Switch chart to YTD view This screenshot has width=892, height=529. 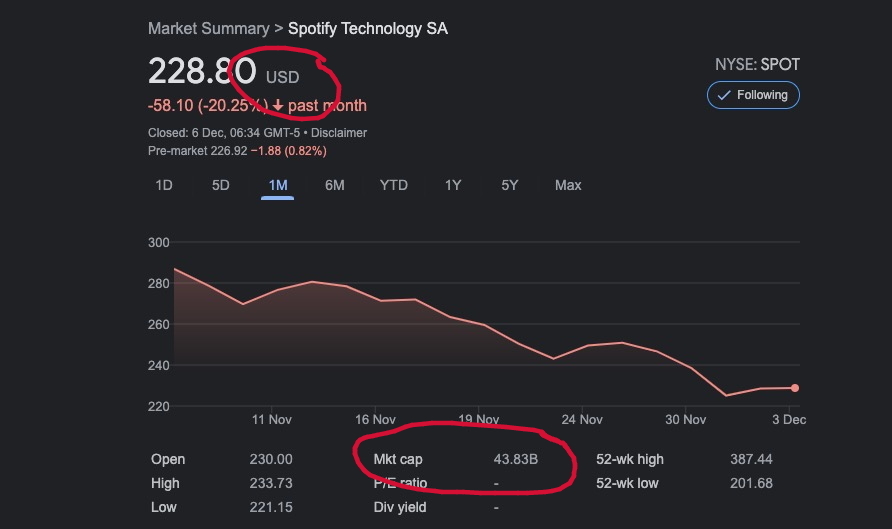click(394, 185)
